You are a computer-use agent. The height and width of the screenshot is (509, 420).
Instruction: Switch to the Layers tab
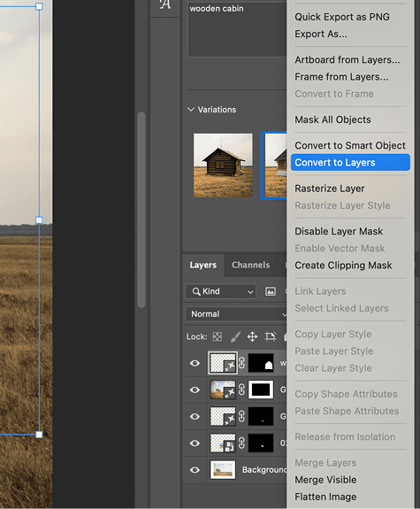[x=203, y=265]
